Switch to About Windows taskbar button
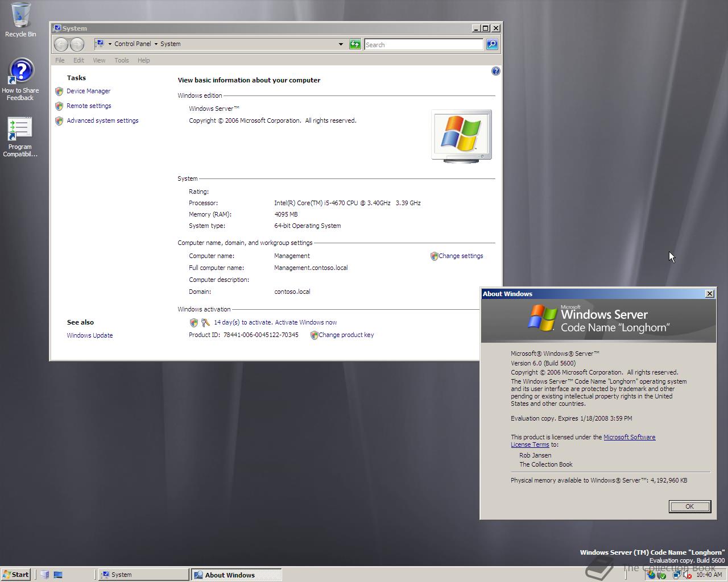Screen dimensions: 728x582 pyautogui.click(x=236, y=575)
